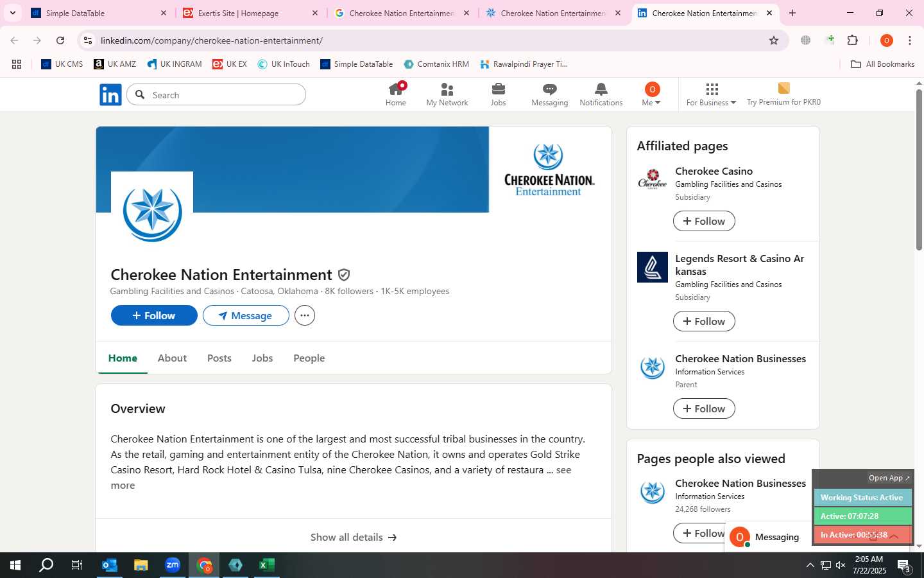
Task: Switch to the About tab
Action: pyautogui.click(x=172, y=358)
